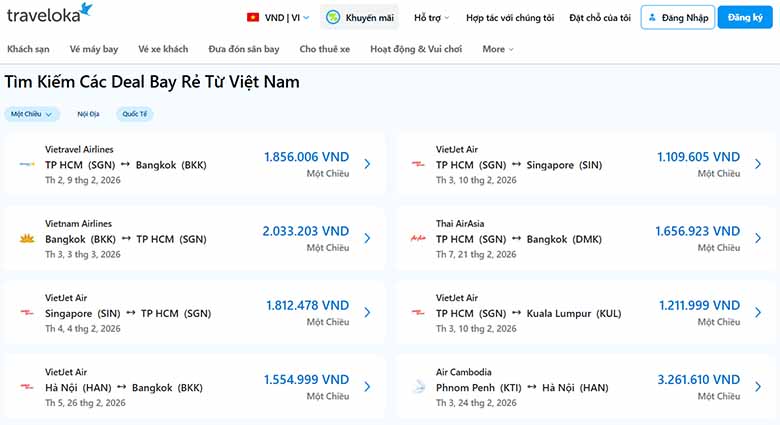
Task: Click date Th 2, 9 thg 2, 2026
Action: (x=83, y=180)
